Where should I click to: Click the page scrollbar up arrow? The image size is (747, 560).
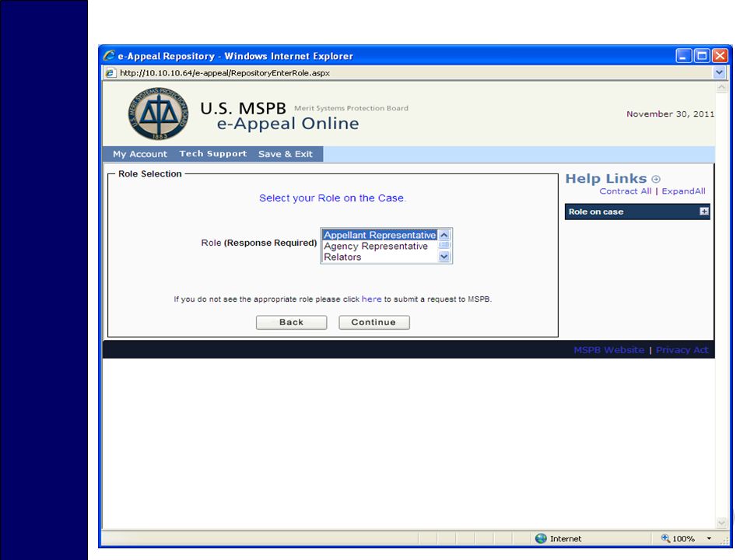pyautogui.click(x=722, y=88)
